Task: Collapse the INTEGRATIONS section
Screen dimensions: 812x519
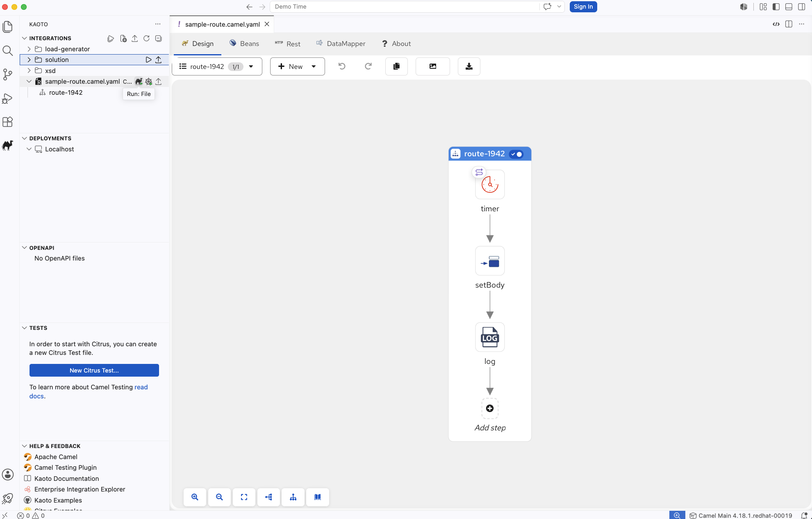Action: click(25, 38)
